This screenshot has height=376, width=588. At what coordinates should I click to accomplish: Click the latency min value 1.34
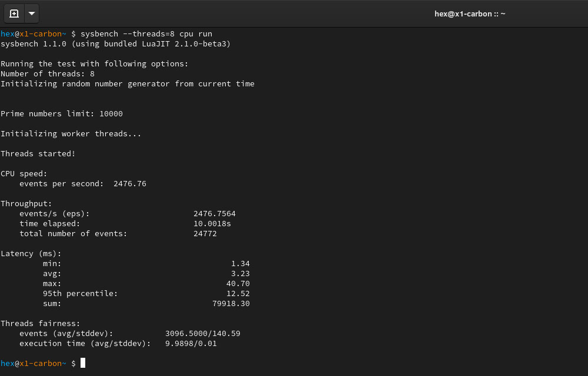click(x=240, y=264)
